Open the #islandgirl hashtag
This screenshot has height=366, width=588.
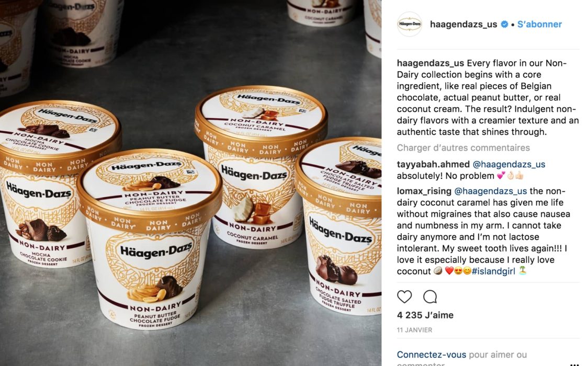(x=493, y=271)
